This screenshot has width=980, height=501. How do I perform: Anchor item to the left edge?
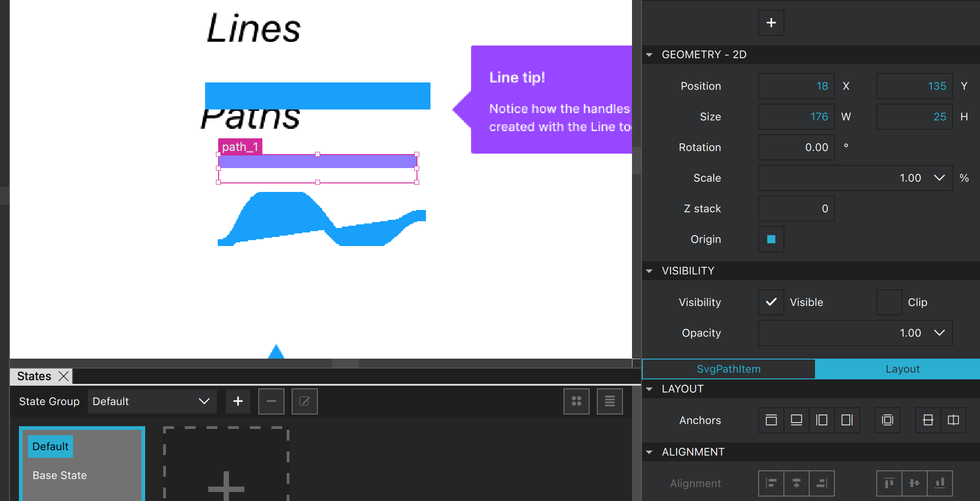coord(822,420)
